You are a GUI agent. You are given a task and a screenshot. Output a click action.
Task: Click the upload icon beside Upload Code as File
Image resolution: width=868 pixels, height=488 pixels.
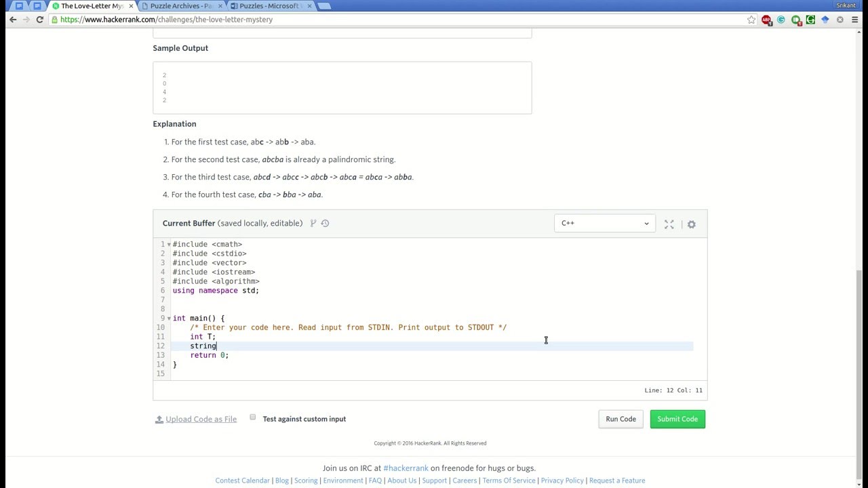pyautogui.click(x=159, y=420)
